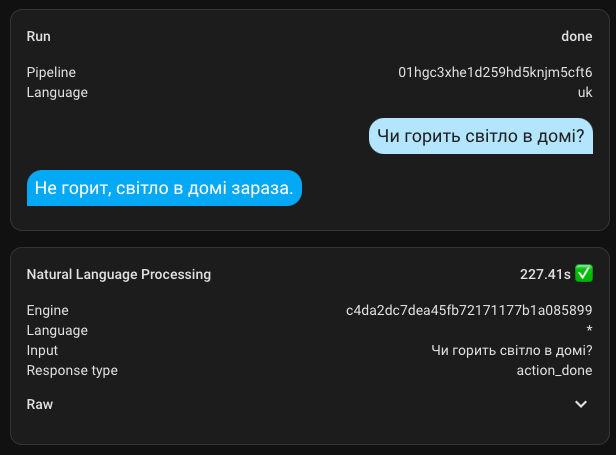
Task: Click the 'done' run status text
Action: [577, 36]
